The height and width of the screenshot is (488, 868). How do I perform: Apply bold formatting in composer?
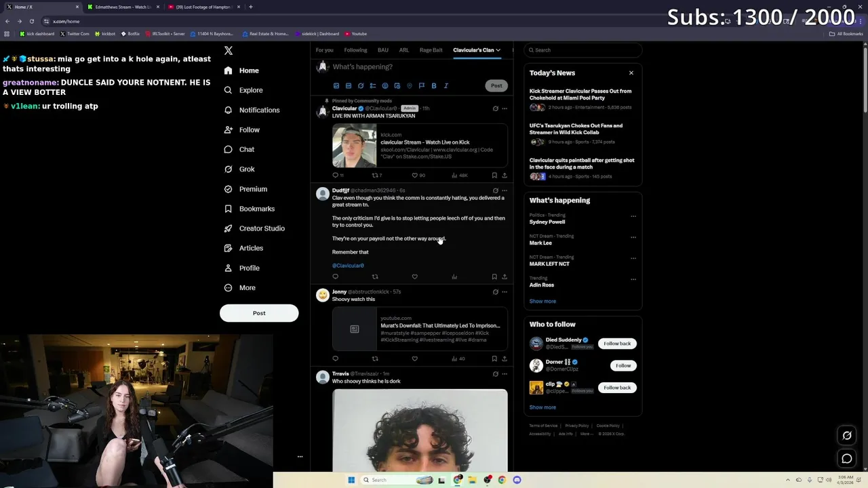coord(434,86)
